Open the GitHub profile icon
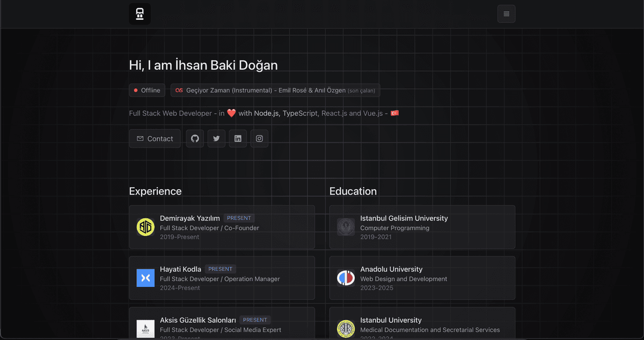The image size is (644, 340). [195, 138]
